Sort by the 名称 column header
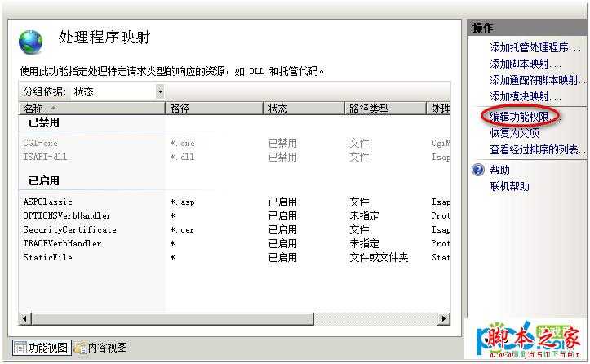This screenshot has width=590, height=364. 91,109
